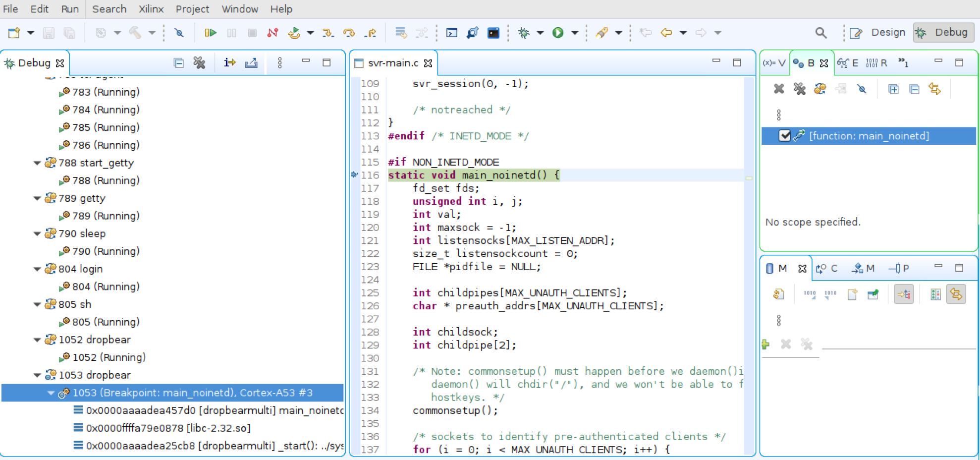Toggle Link Memory Rendering Panes button

tap(956, 294)
